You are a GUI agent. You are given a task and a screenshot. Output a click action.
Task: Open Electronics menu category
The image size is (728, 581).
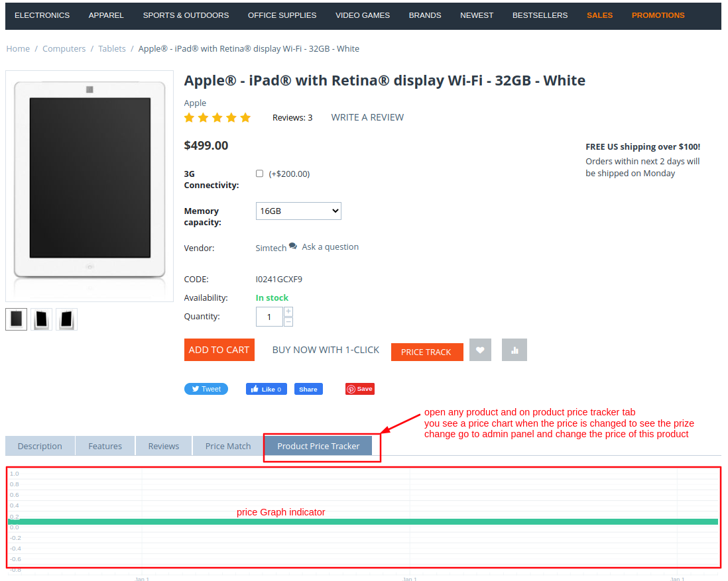pyautogui.click(x=42, y=15)
